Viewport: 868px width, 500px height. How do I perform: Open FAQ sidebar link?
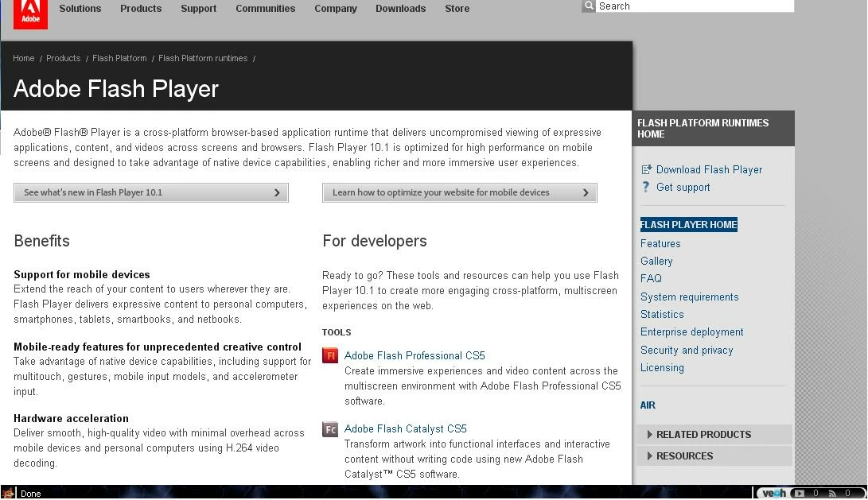click(651, 279)
